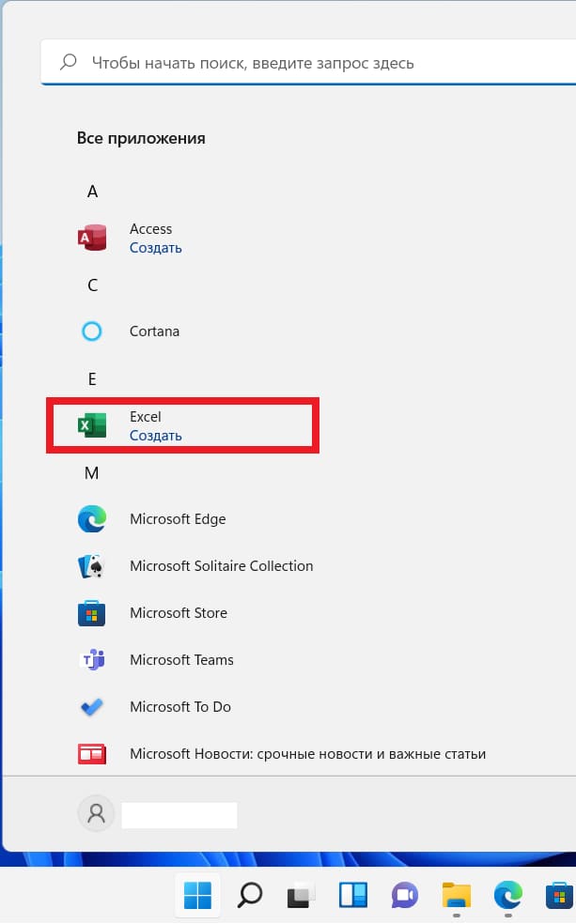Select the letter E group header
This screenshot has width=576, height=924.
[x=92, y=379]
